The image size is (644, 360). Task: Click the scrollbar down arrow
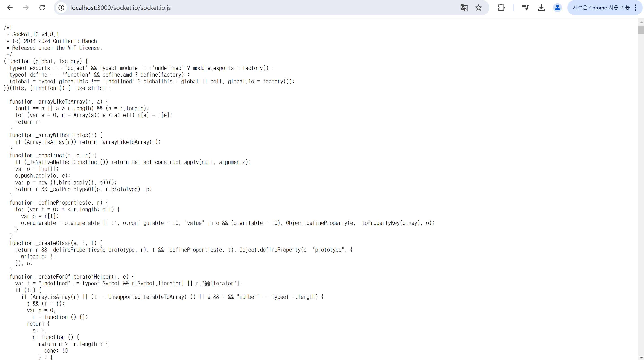point(641,357)
